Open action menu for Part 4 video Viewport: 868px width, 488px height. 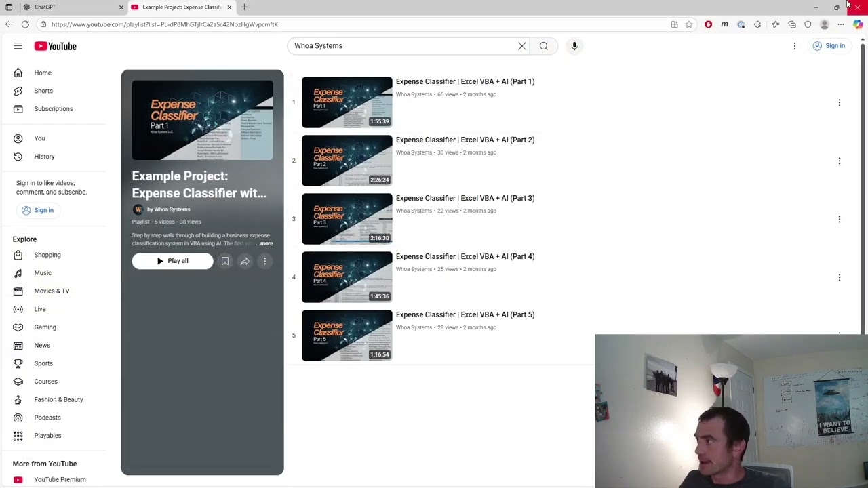(x=839, y=277)
